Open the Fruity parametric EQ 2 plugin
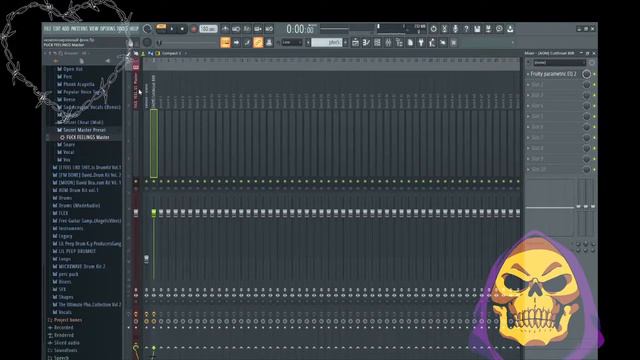 coord(553,74)
